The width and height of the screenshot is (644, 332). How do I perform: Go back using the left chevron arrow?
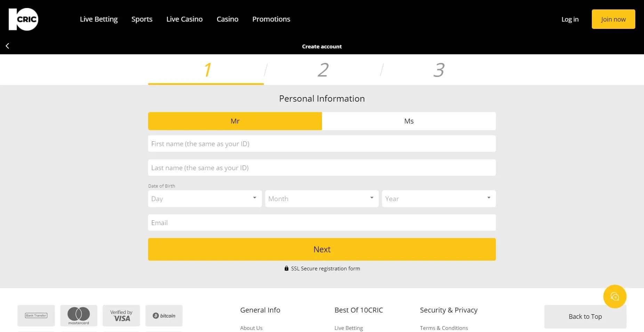coord(7,46)
